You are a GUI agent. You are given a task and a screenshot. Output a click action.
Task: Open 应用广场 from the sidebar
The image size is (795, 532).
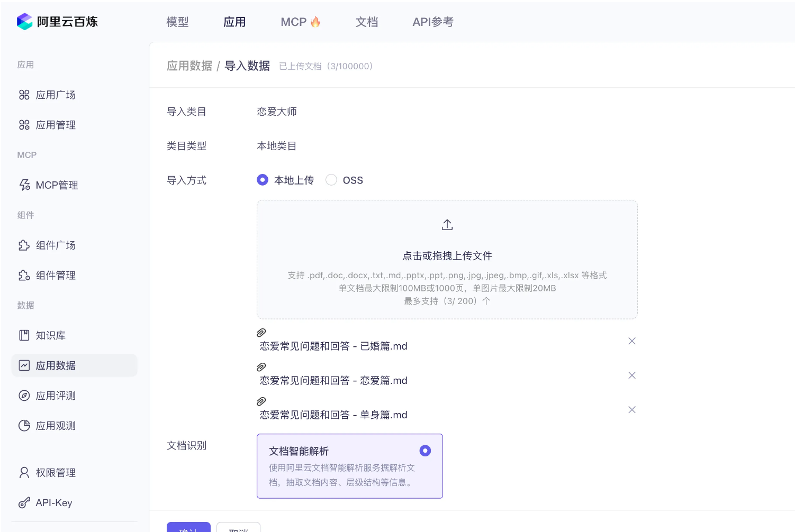55,95
